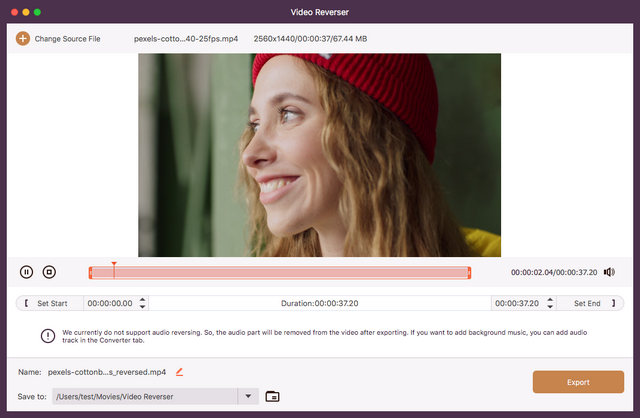The height and width of the screenshot is (418, 640).
Task: Click the Set End button
Action: [x=586, y=303]
